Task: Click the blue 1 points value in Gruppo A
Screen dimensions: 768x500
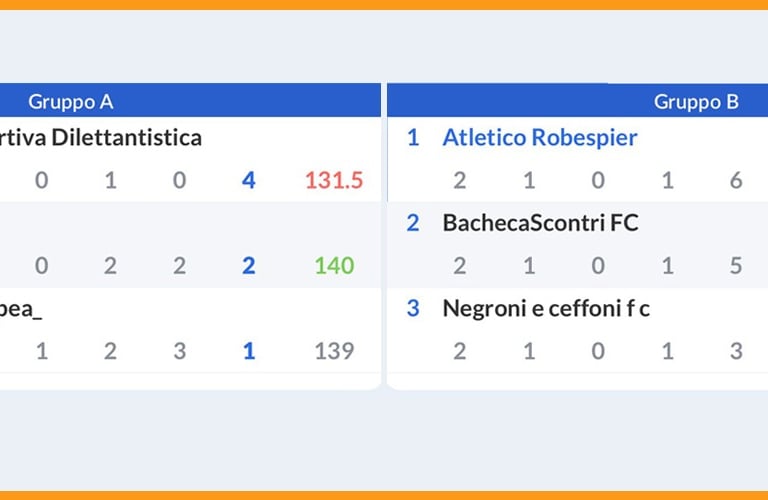Action: pos(249,351)
